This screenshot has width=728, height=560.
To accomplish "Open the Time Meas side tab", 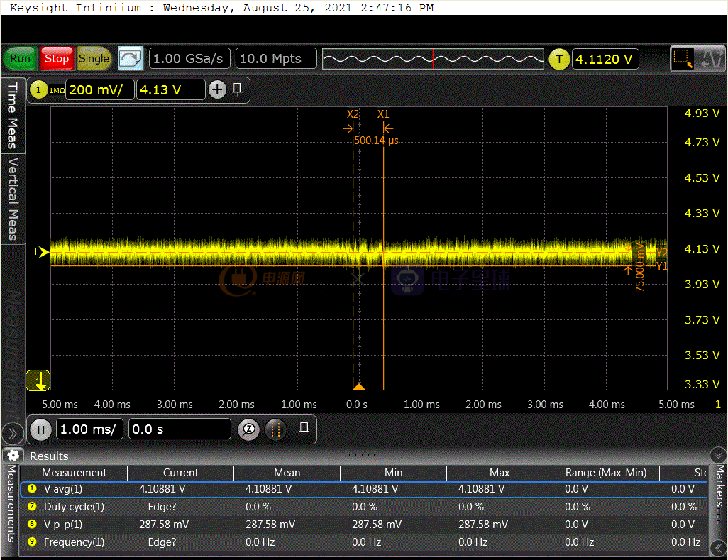I will click(x=12, y=115).
